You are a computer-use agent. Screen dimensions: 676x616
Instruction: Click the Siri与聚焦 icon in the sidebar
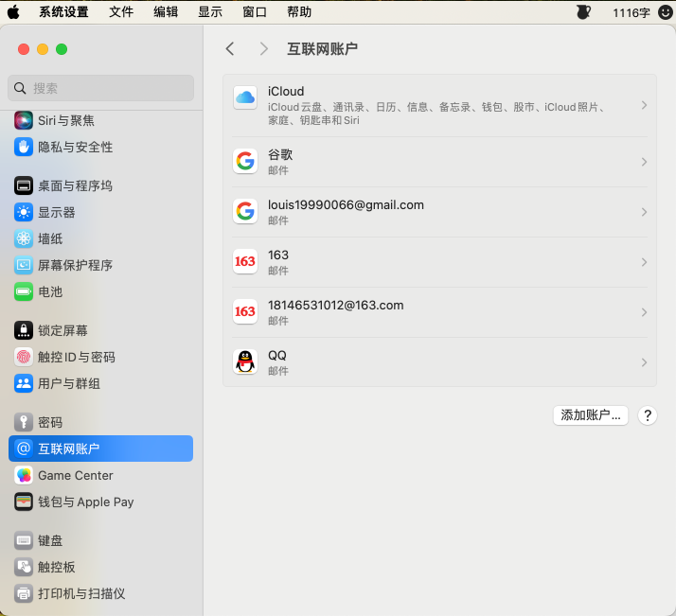(x=24, y=120)
